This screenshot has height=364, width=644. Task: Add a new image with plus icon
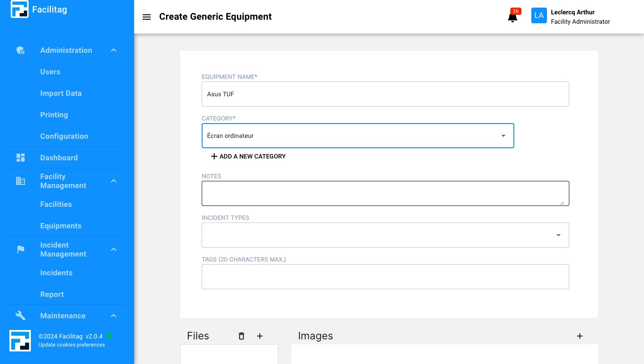click(580, 336)
